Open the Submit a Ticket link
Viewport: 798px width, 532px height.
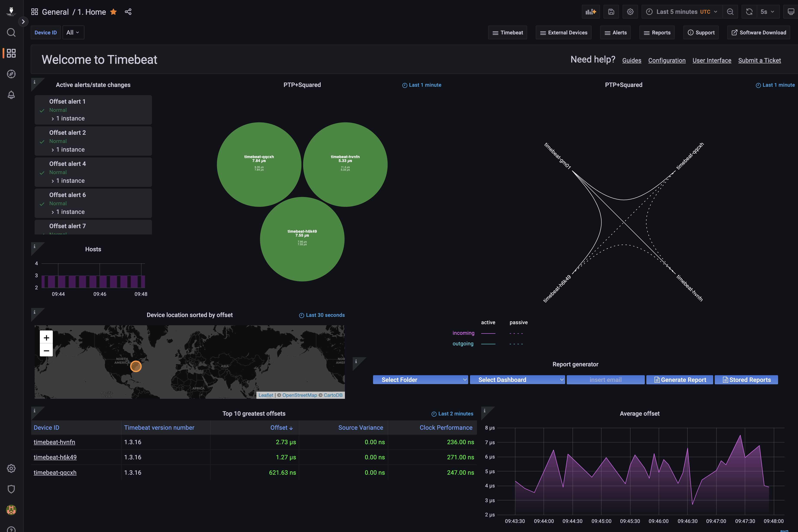[759, 60]
